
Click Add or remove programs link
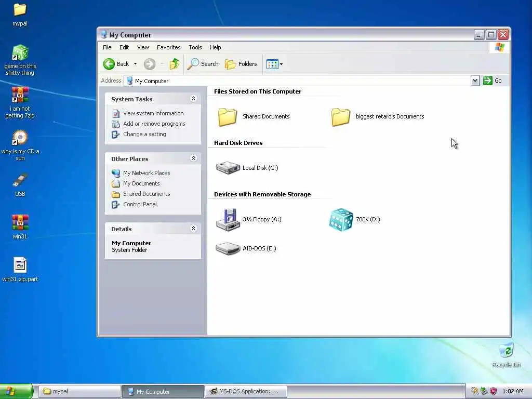pos(154,124)
